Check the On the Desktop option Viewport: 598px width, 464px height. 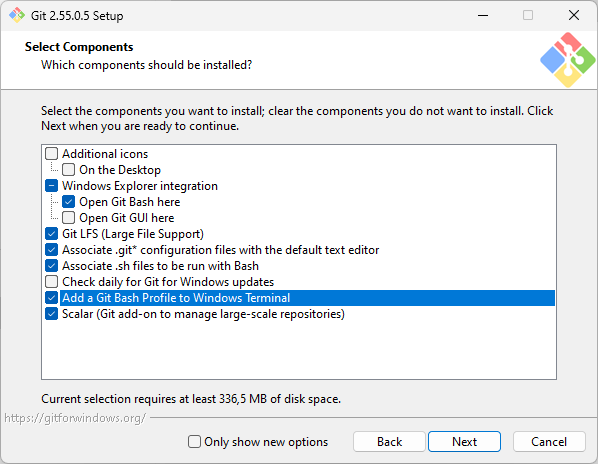pyautogui.click(x=68, y=170)
